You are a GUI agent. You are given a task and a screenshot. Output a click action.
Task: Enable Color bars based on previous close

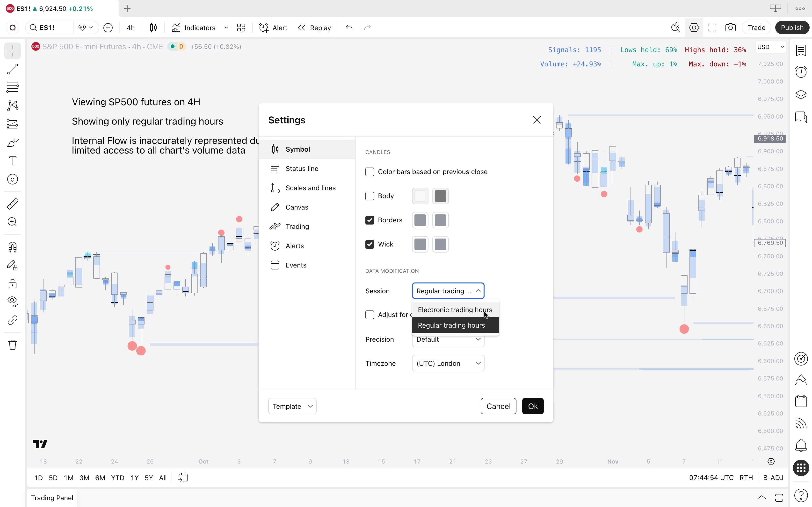[370, 171]
